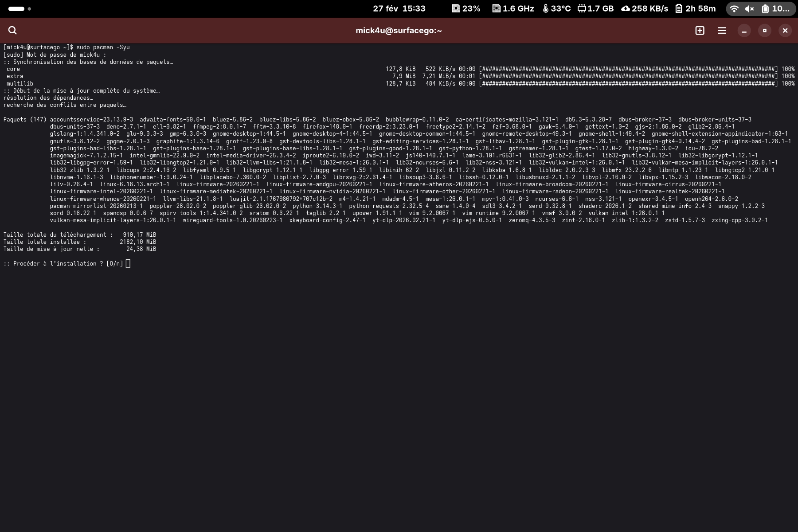Click the "910,17 MiB" download size
This screenshot has height=532, width=798.
pos(140,235)
